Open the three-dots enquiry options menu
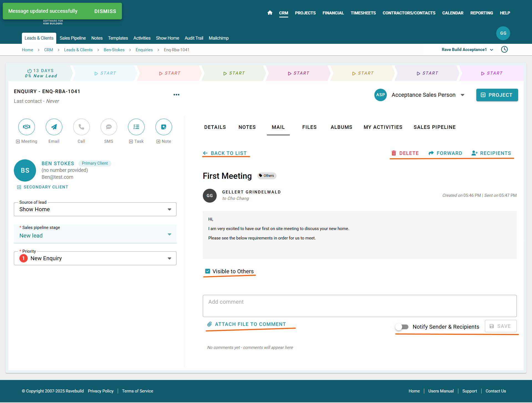The height and width of the screenshot is (403, 532). (177, 95)
